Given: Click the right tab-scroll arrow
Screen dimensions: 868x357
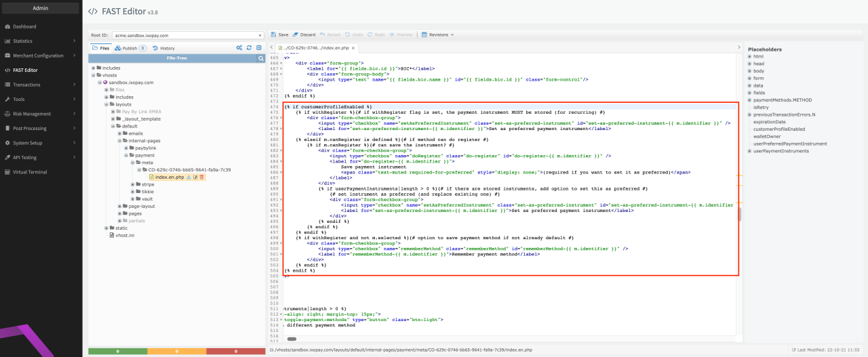Looking at the screenshot, I should click(738, 48).
